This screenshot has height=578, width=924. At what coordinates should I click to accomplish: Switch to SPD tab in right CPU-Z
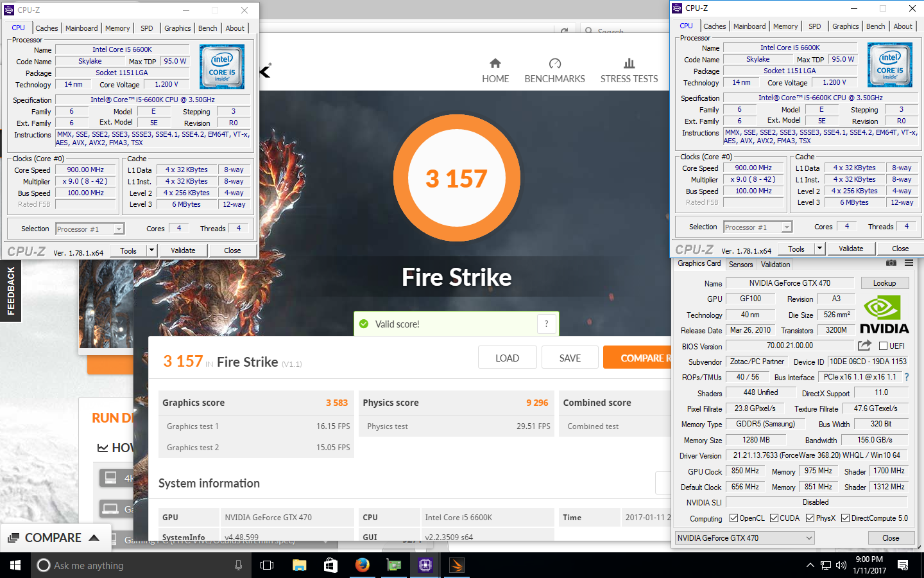[814, 26]
